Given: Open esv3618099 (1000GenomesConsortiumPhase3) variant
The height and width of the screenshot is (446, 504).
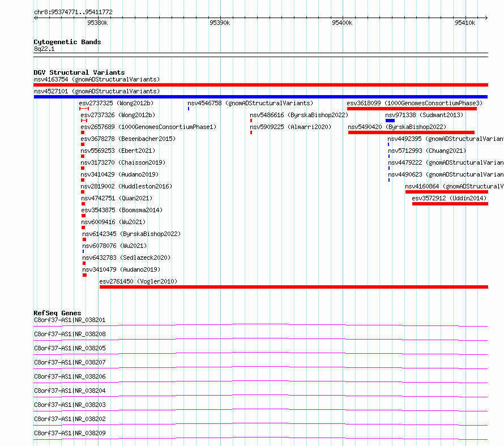Looking at the screenshot, I should [415, 103].
